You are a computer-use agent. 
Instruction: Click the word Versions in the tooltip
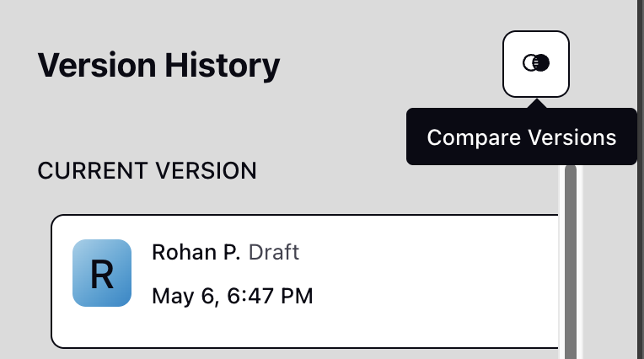pos(572,137)
